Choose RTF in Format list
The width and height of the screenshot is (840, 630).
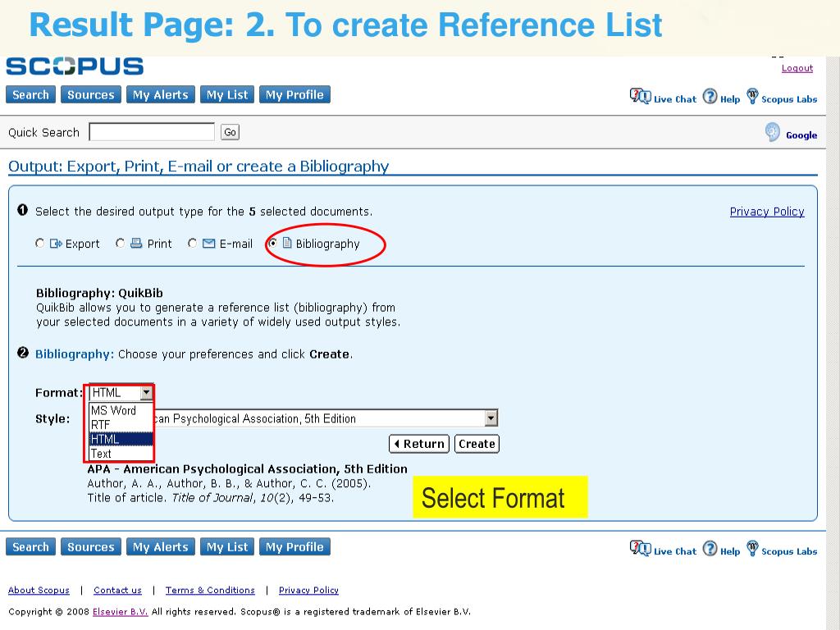pos(121,425)
